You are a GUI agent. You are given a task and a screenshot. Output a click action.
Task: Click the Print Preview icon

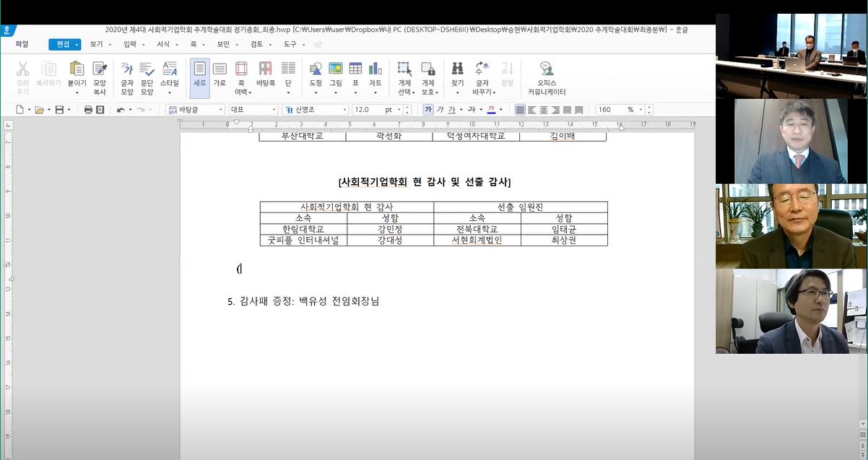[x=100, y=110]
